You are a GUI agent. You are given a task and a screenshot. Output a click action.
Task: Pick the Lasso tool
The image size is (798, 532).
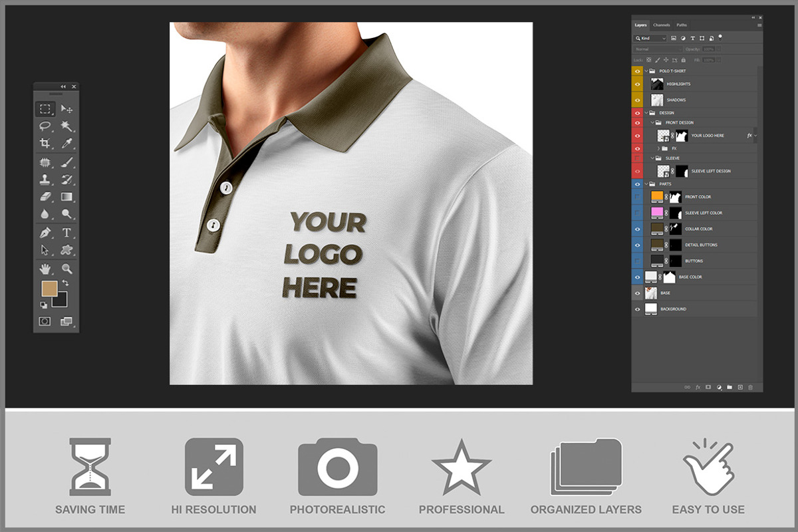point(45,126)
